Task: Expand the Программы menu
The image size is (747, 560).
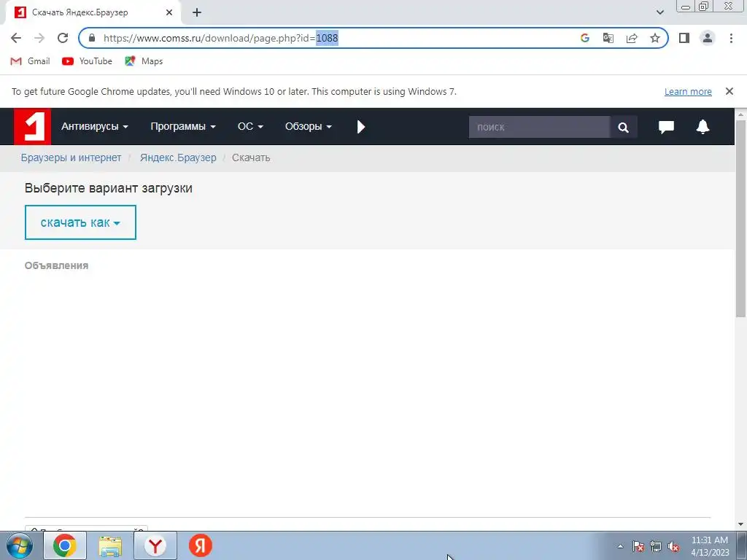Action: [x=183, y=127]
